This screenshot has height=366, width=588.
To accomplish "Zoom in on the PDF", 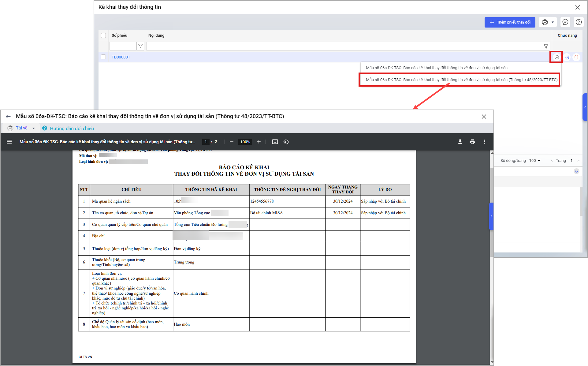I will [x=259, y=142].
